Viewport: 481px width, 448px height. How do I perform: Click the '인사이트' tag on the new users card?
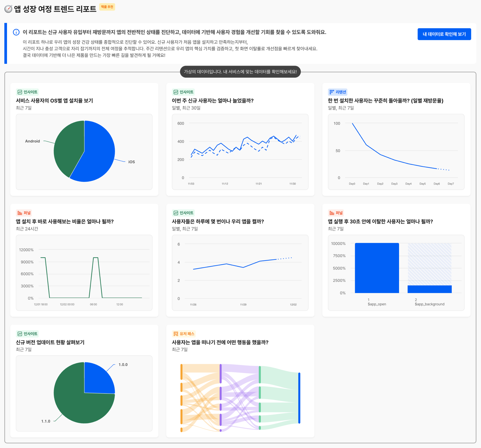tap(183, 92)
